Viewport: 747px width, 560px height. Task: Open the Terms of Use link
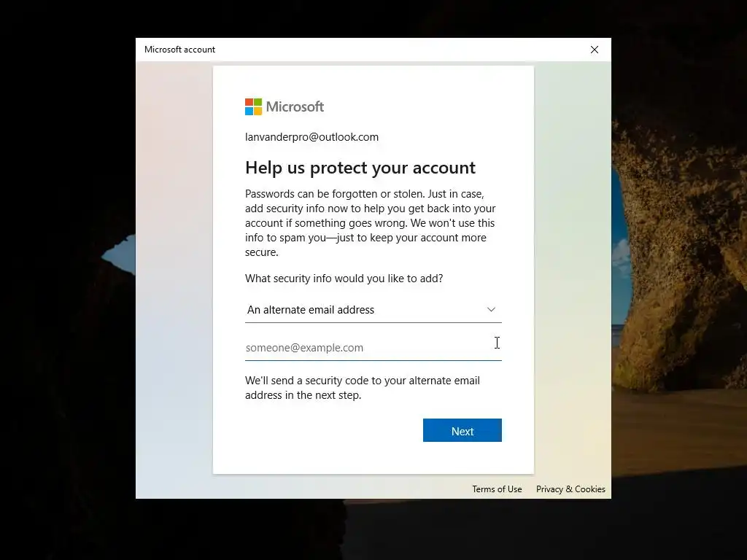coord(497,489)
